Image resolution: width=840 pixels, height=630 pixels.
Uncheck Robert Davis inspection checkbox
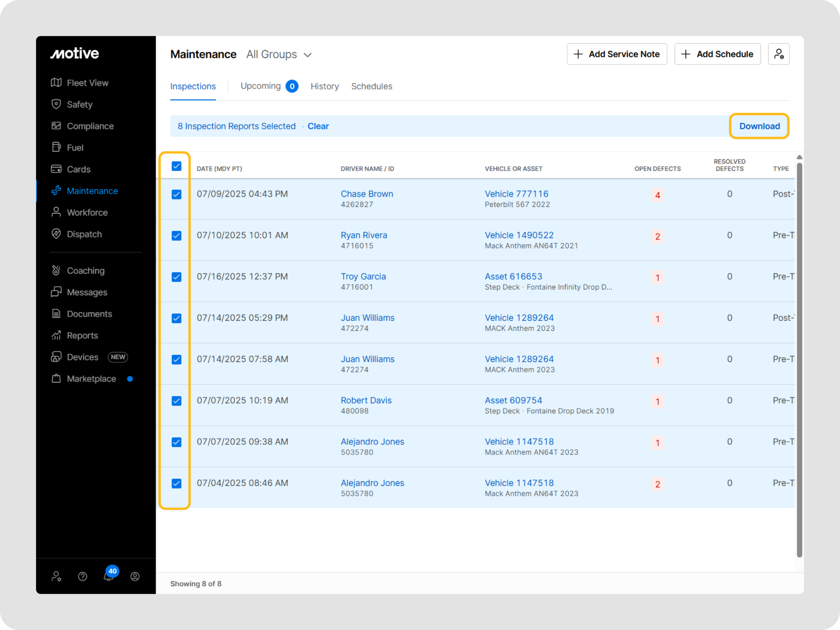point(176,401)
